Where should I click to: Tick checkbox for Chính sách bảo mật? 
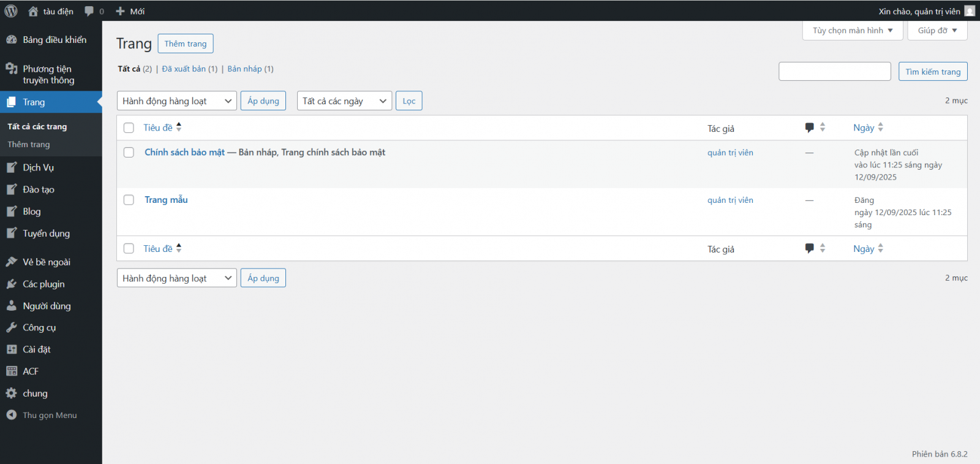click(129, 153)
